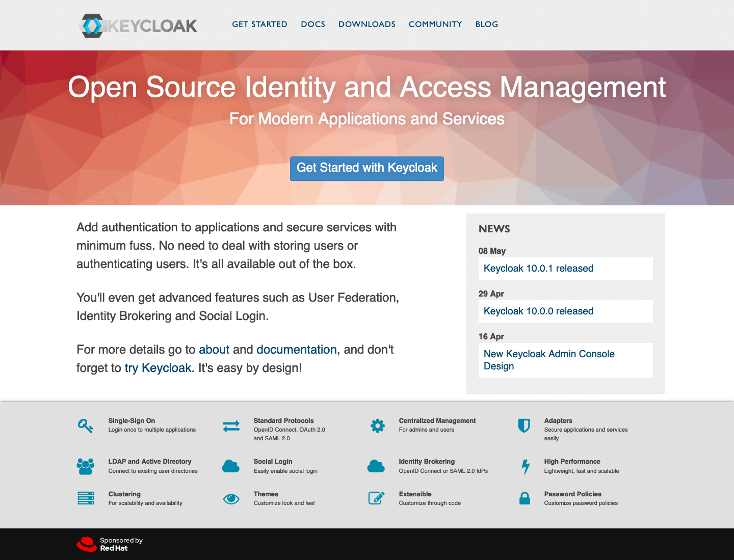The height and width of the screenshot is (560, 734).
Task: Open the COMMUNITY navigation item
Action: (x=435, y=24)
